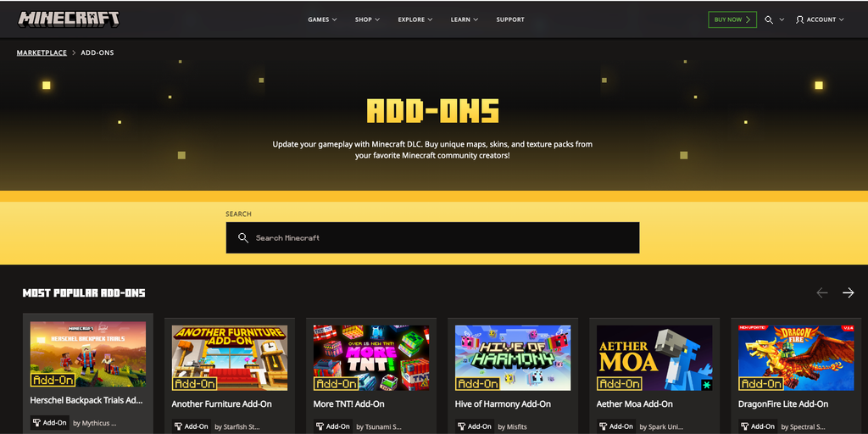Click creator name 'by Mythicus'
The height and width of the screenshot is (434, 868).
95,423
